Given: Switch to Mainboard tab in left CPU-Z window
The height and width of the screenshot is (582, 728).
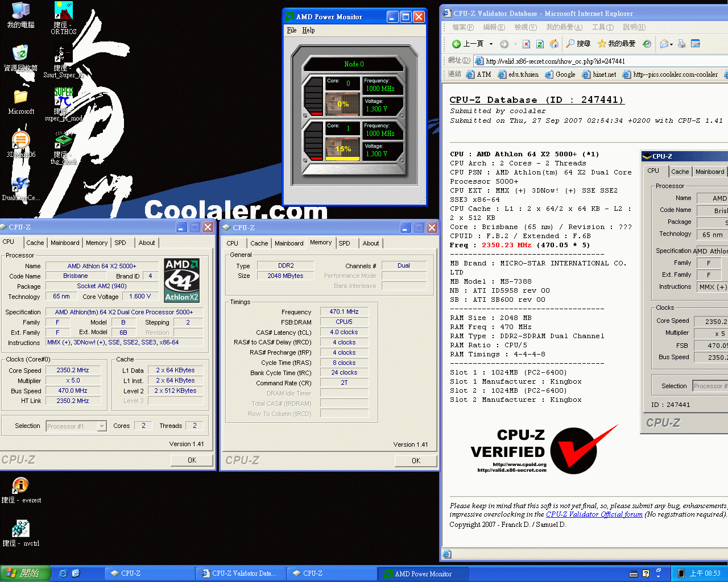Looking at the screenshot, I should [x=65, y=243].
